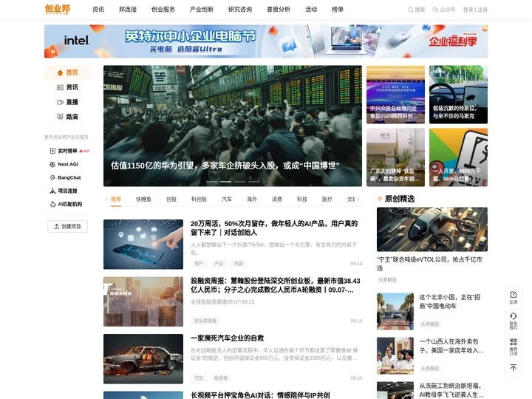532x399 pixels.
Task: Open the 推荐订阅 QR code icon
Action: coord(514,341)
